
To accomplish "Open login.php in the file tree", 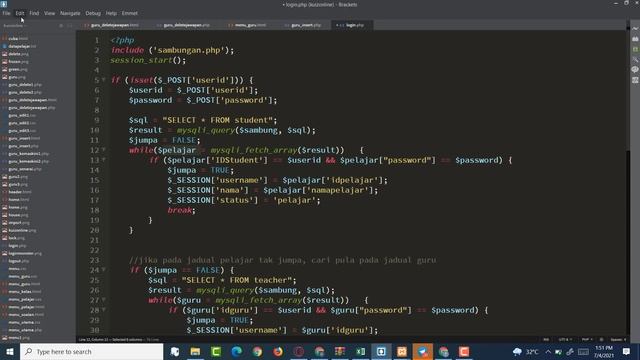I will [x=17, y=246].
